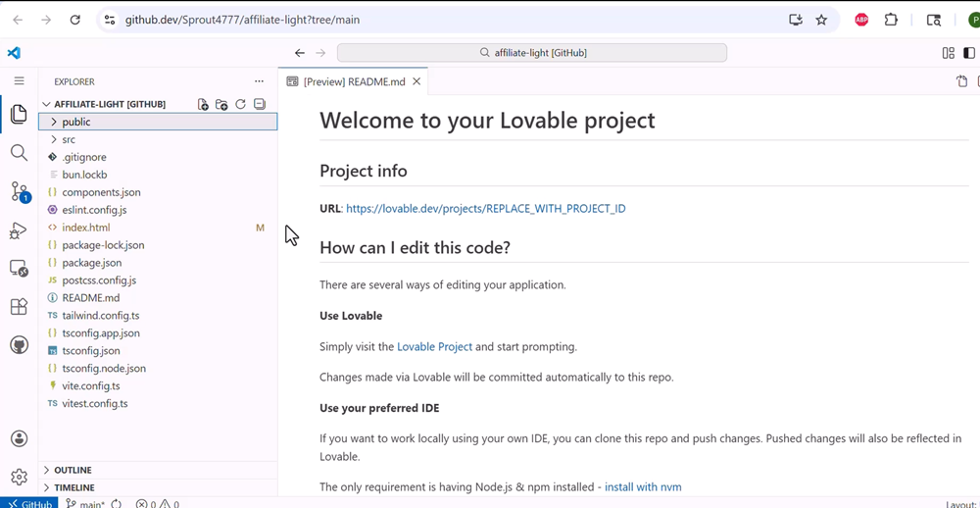Click the install app icon in address bar
The height and width of the screenshot is (508, 980).
click(x=795, y=20)
